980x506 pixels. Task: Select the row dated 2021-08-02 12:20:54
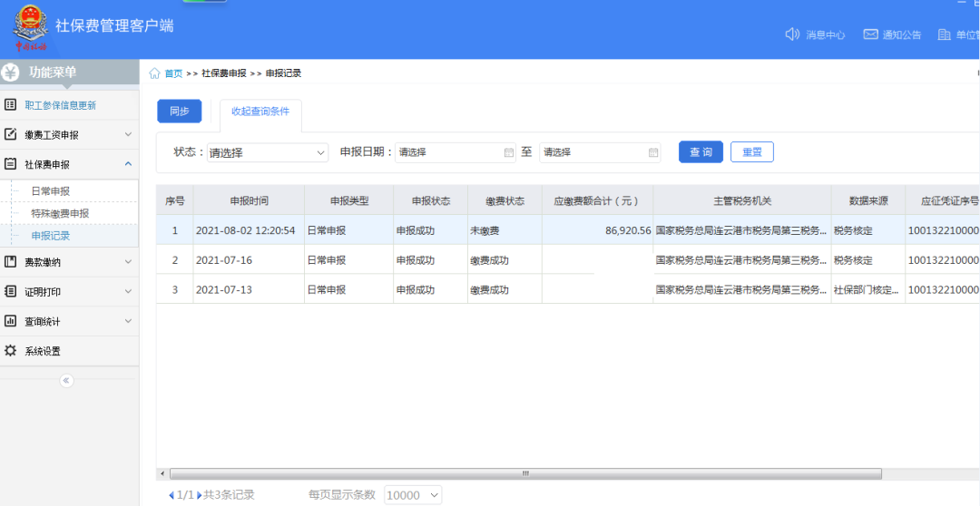pos(567,230)
